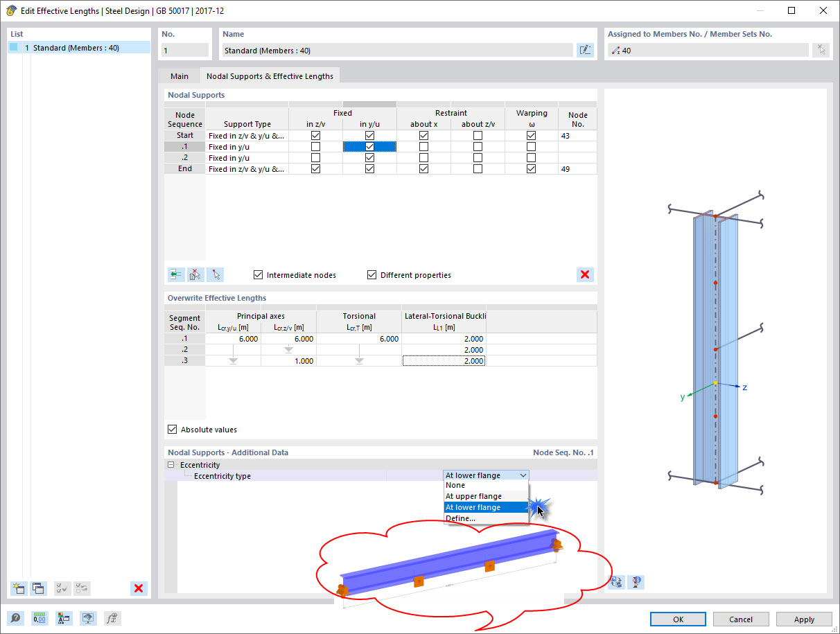Viewport: 840px width, 634px height.
Task: Select At lower flange in list
Action: 486,507
